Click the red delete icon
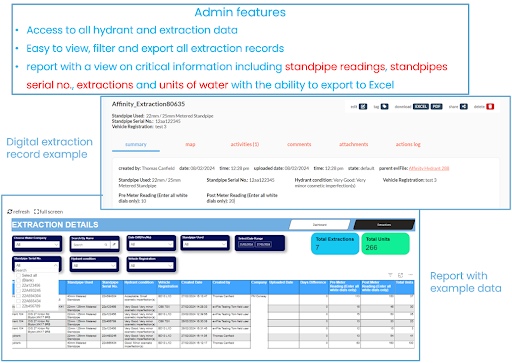 [x=490, y=107]
